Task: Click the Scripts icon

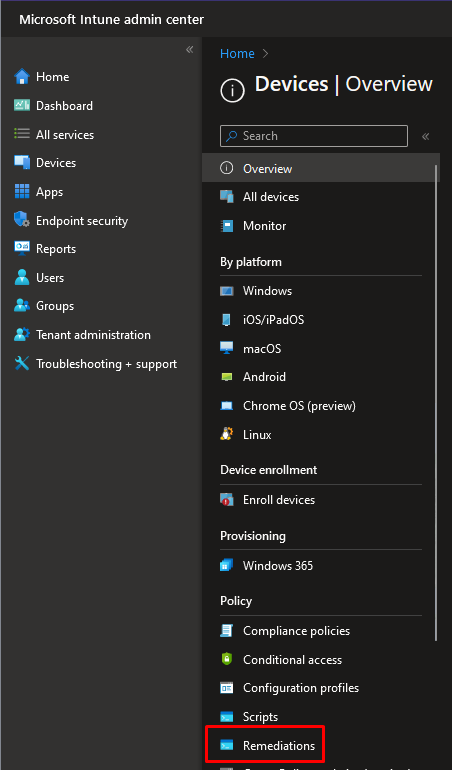Action: pyautogui.click(x=226, y=717)
